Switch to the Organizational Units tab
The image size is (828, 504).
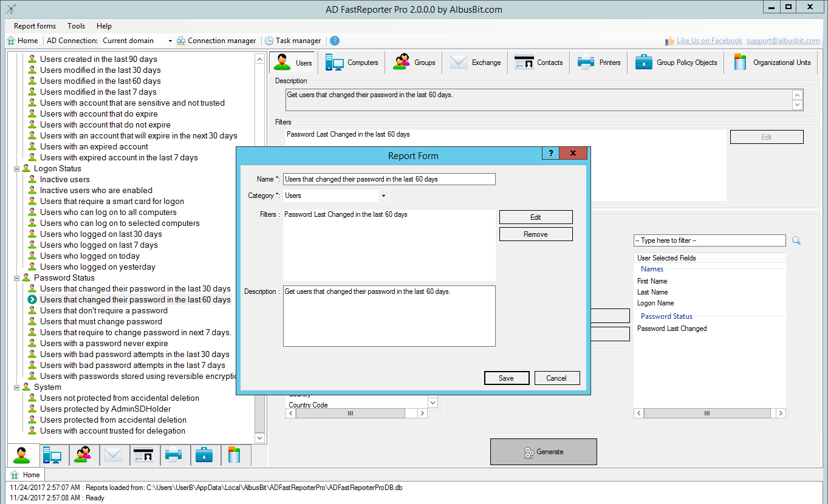pyautogui.click(x=772, y=62)
